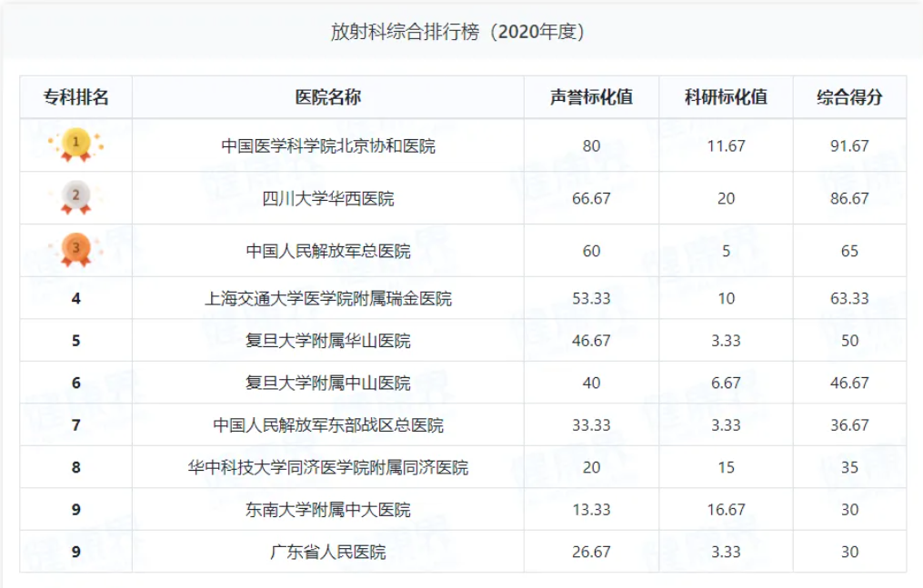Screen dimensions: 923x588
Task: Select the 医院名称 column header
Action: pos(328,97)
